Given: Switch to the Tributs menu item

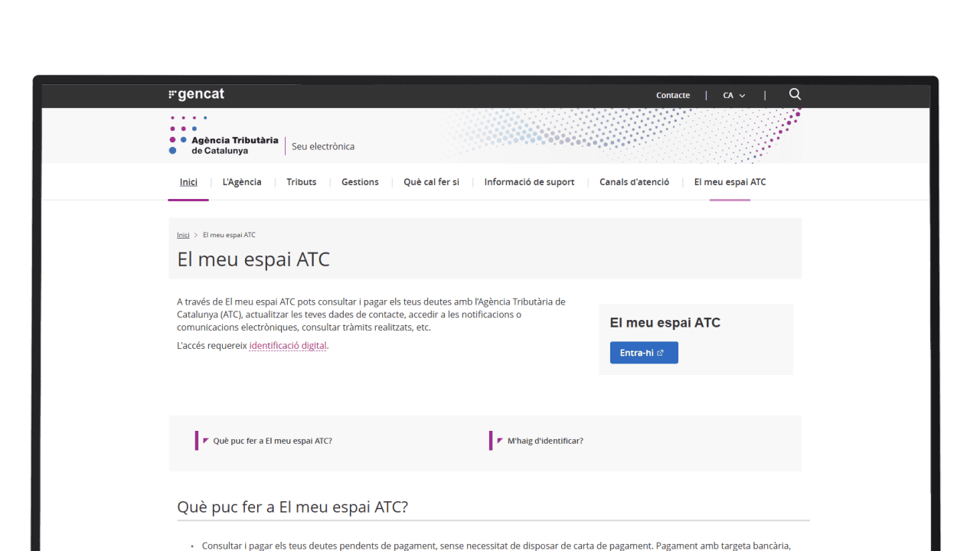Looking at the screenshot, I should pyautogui.click(x=301, y=182).
